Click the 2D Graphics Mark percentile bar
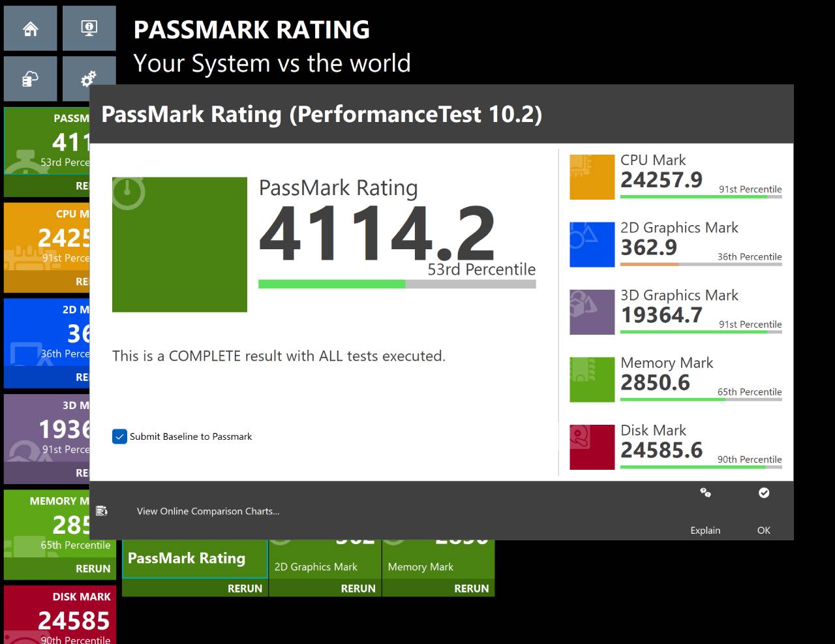The image size is (835, 644). pos(701,264)
